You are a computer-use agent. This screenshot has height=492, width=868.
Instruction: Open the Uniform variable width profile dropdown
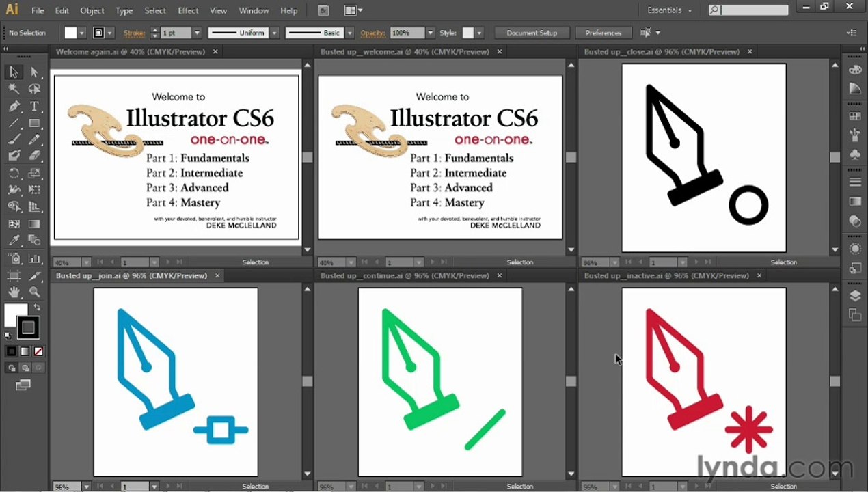pyautogui.click(x=274, y=33)
